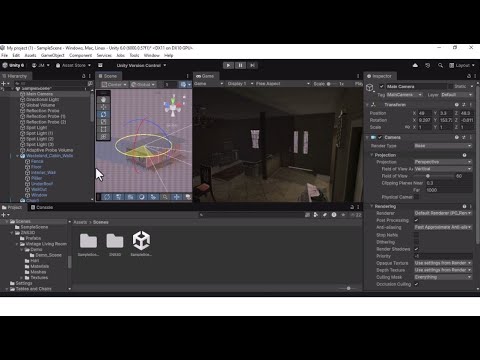Screen dimensions: 480x360
Task: Select the Move tool in Scene toolbar
Action: (x=103, y=107)
